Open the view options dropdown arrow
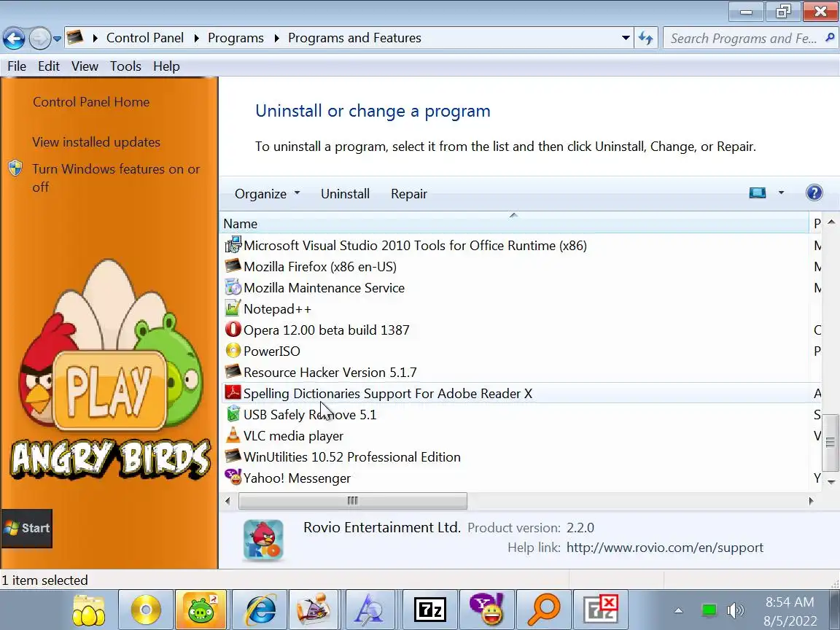The width and height of the screenshot is (840, 630). (781, 192)
